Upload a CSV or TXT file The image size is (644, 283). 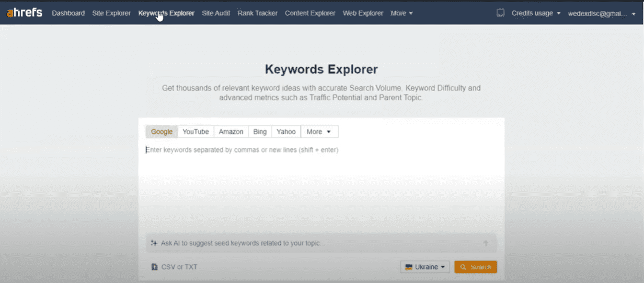[174, 267]
